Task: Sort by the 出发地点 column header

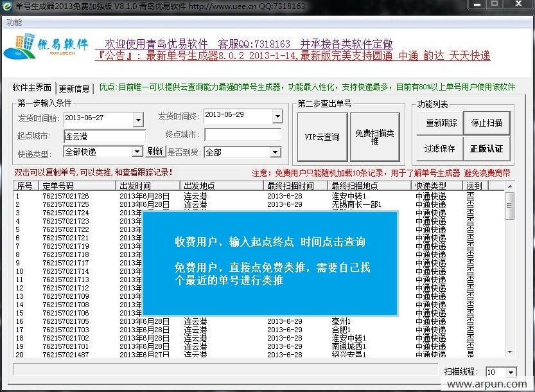Action: pos(222,186)
